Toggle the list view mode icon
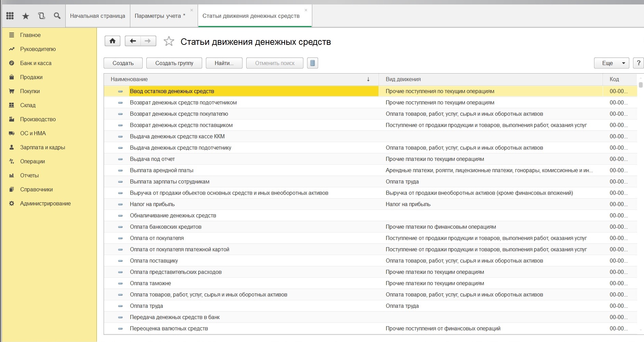 [313, 63]
